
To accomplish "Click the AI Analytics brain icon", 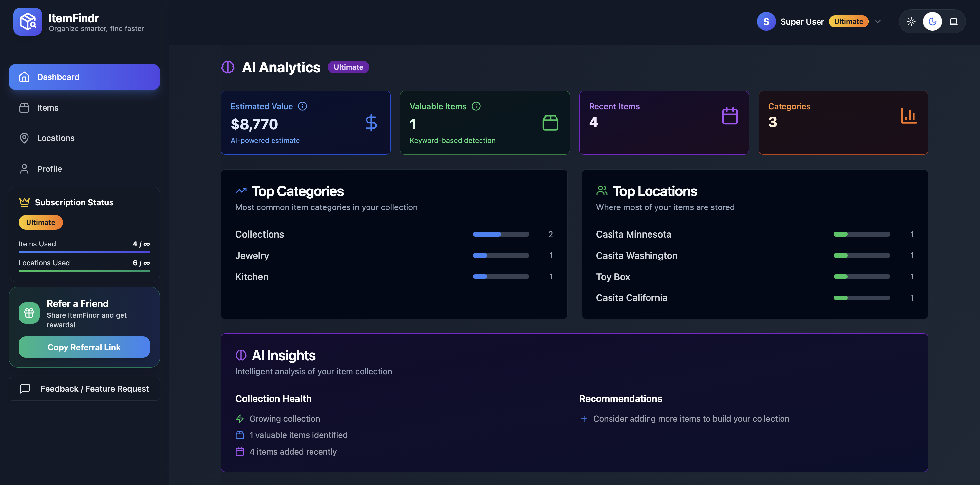I will 228,67.
